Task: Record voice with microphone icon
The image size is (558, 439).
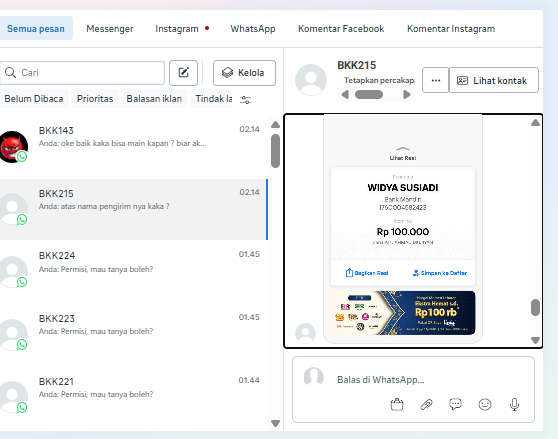Action: [514, 404]
